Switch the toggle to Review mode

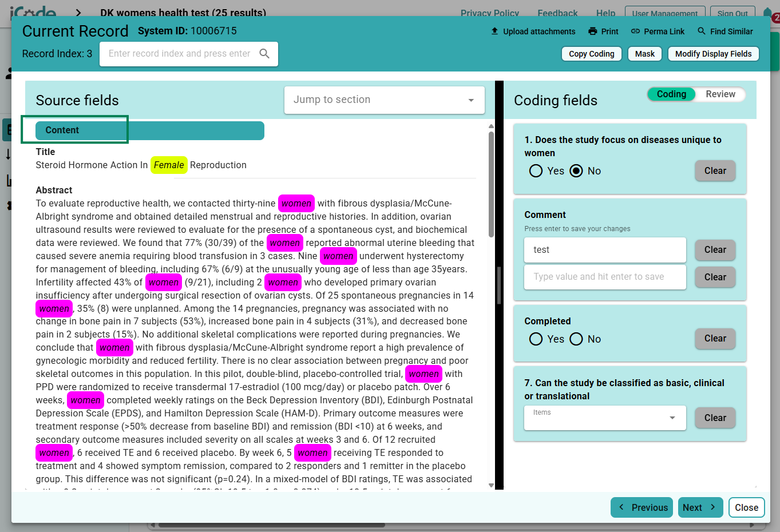720,94
